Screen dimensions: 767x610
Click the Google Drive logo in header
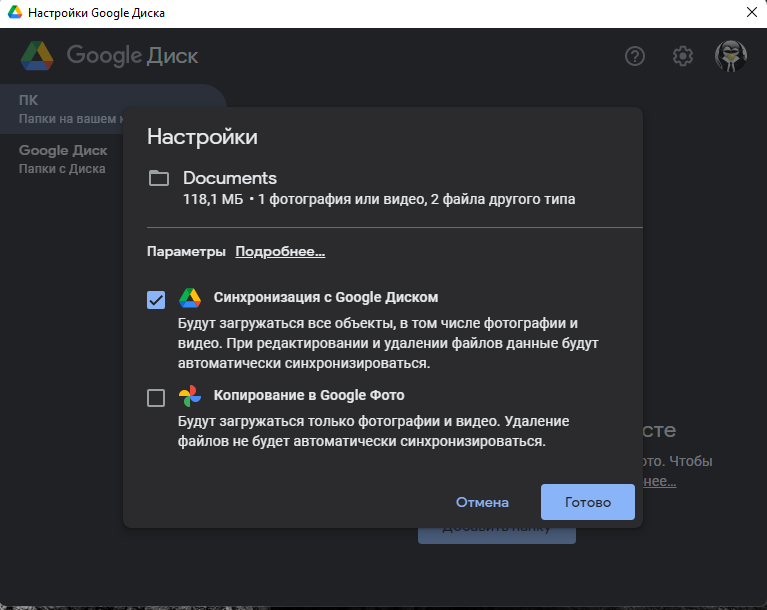[37, 56]
